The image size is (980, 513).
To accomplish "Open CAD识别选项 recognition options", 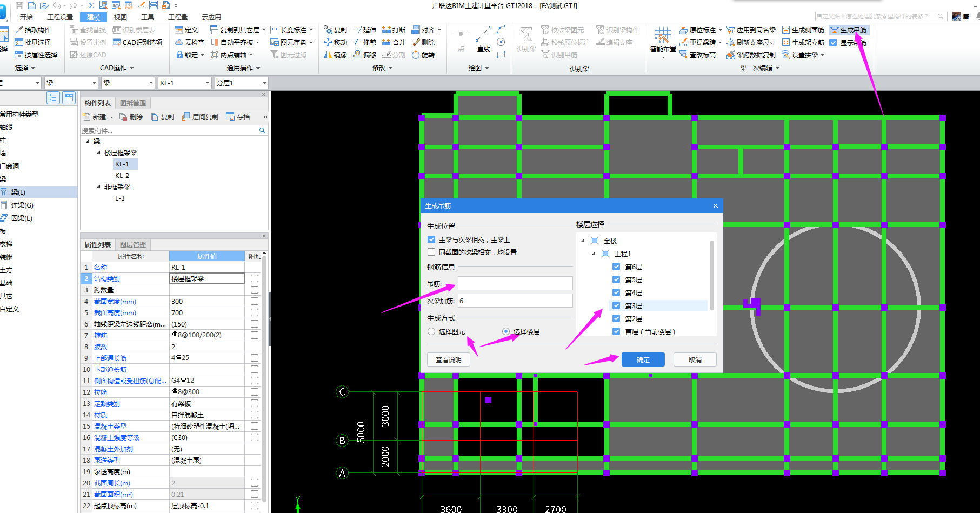I will pyautogui.click(x=137, y=42).
